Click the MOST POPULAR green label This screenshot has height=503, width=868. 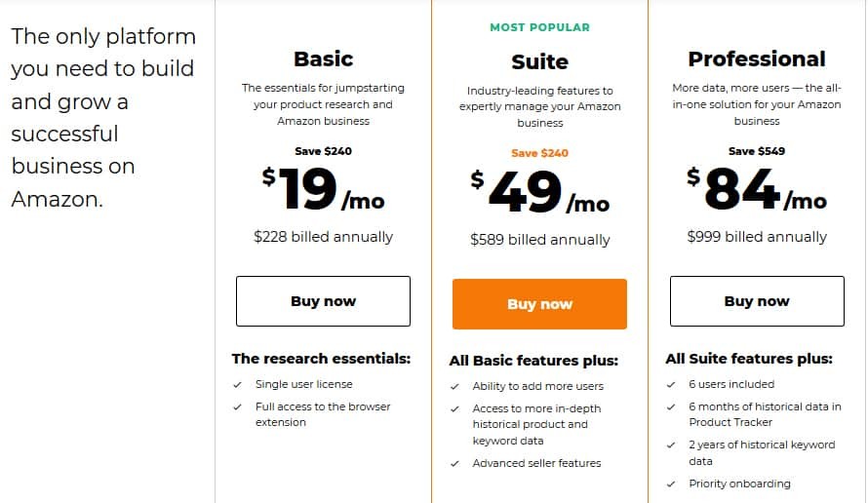(539, 27)
